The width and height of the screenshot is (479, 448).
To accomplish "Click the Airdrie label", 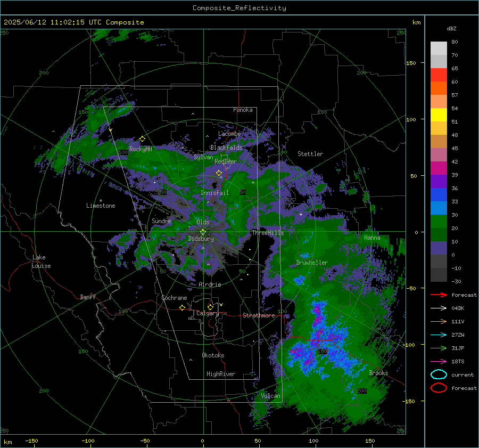I will coord(210,284).
